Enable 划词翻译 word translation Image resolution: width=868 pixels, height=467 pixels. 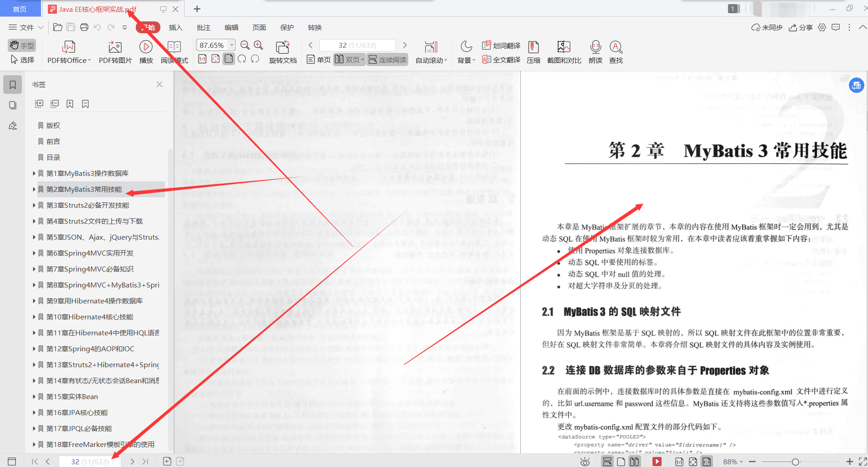pos(501,46)
